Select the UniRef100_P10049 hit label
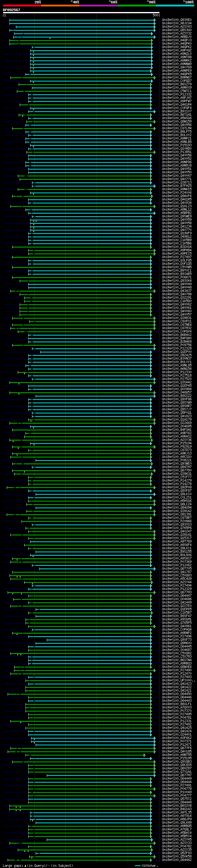Viewport: 197px width, 868px height. 177,792
